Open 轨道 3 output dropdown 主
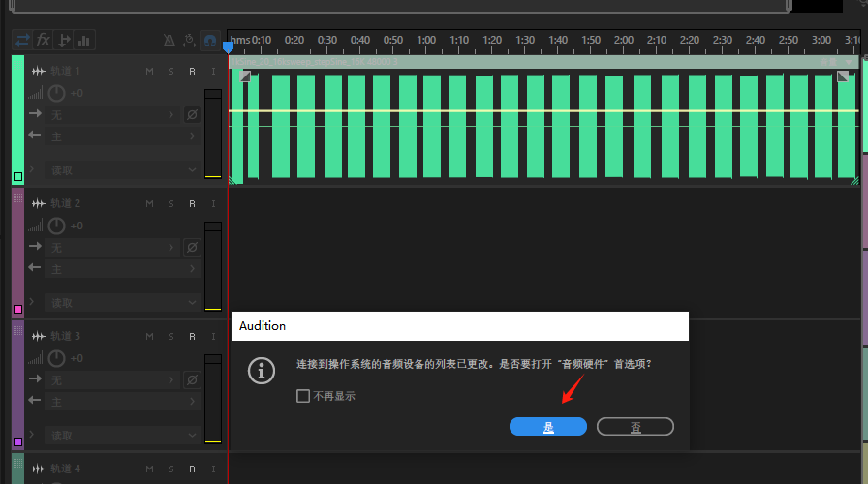Image resolution: width=868 pixels, height=484 pixels. (123, 402)
